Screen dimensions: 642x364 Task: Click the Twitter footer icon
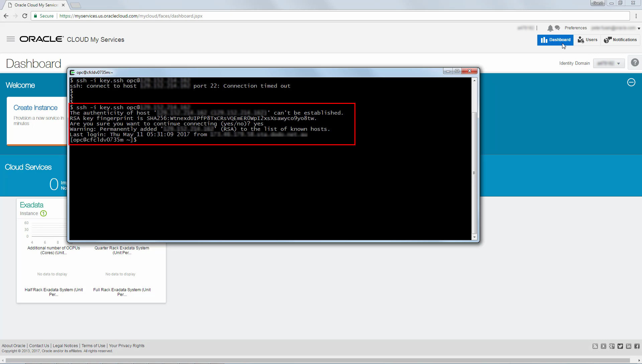[620, 346]
